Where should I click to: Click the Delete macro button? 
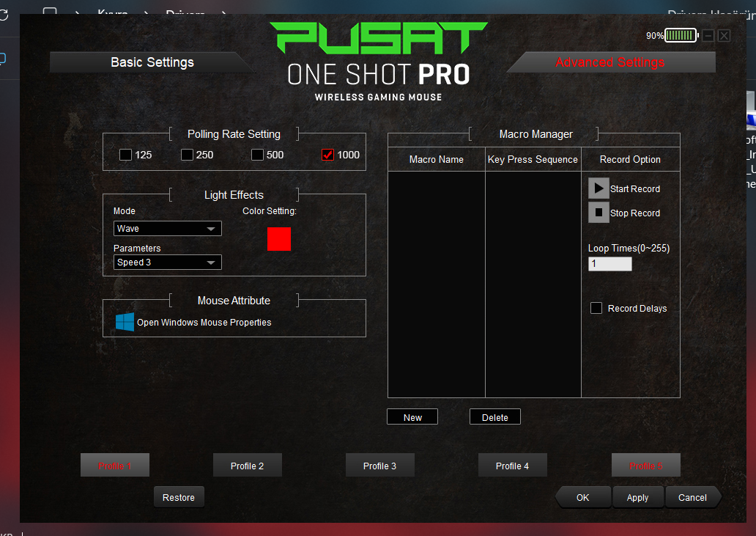tap(495, 416)
